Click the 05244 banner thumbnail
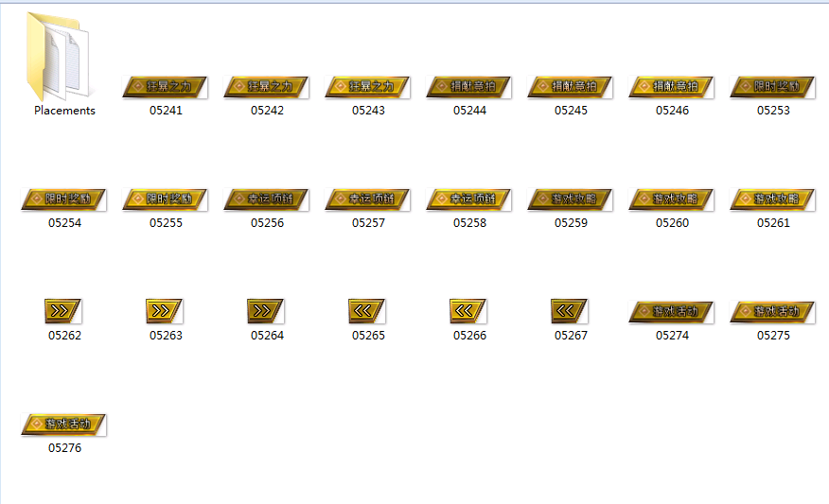Image resolution: width=829 pixels, height=504 pixels. [x=469, y=87]
